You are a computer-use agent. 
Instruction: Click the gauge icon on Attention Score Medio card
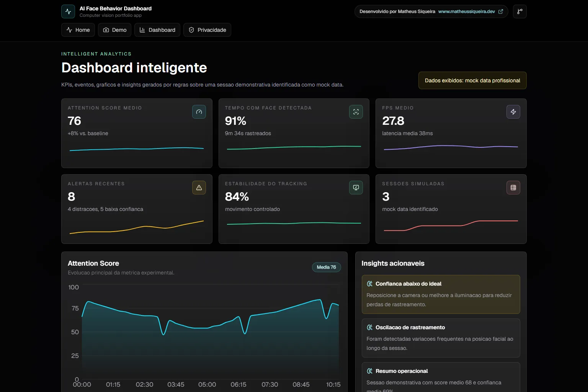click(x=199, y=112)
